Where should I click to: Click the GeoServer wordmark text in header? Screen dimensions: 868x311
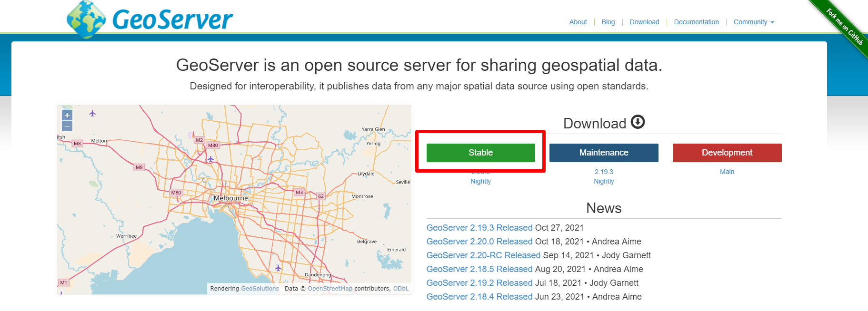pos(172,20)
